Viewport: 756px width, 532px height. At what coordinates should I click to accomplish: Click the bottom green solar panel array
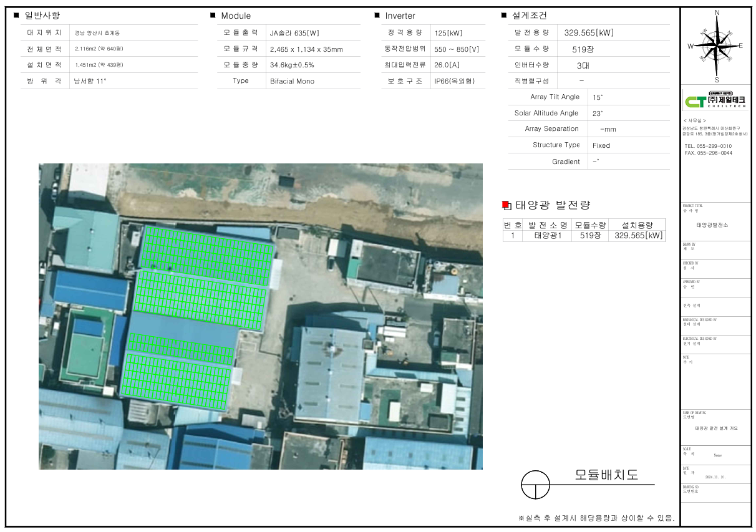coord(176,381)
